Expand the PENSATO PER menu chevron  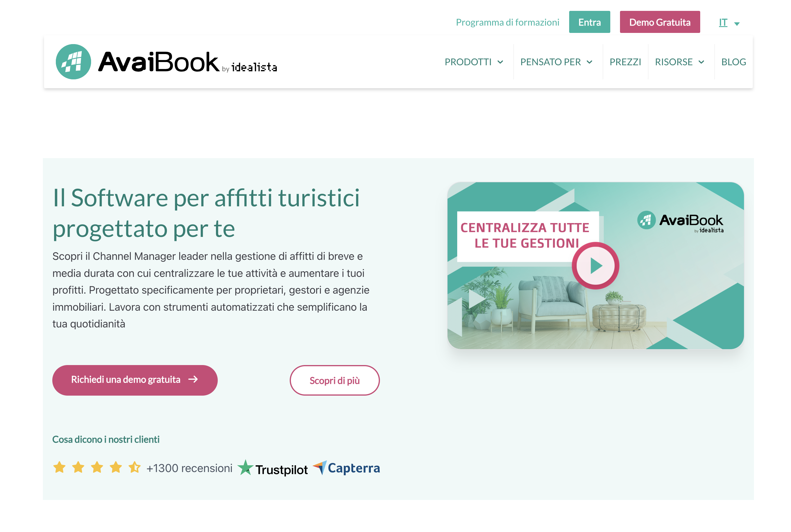pyautogui.click(x=589, y=62)
